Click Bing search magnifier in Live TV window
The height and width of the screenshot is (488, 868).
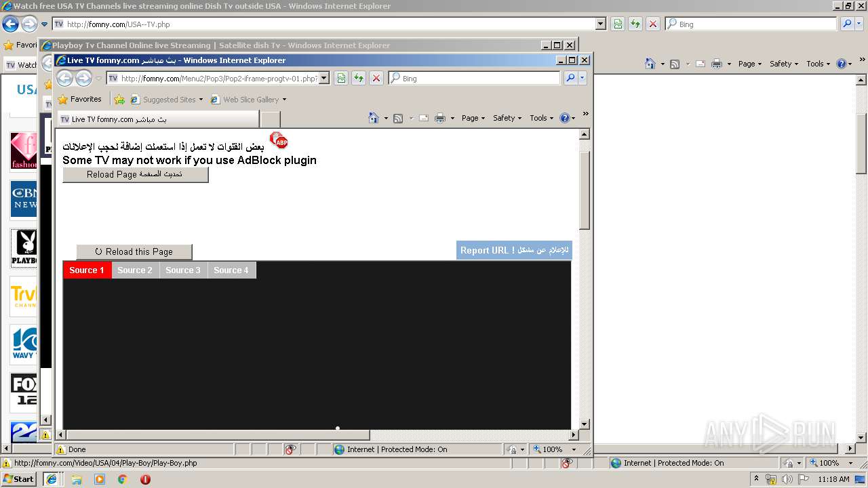pos(570,78)
